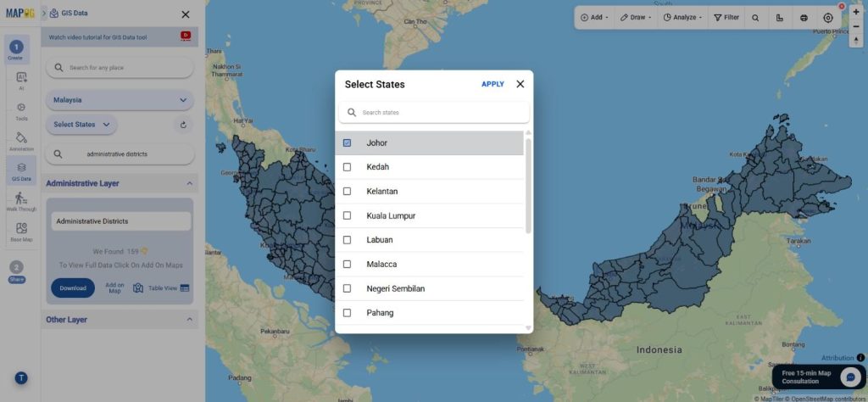Screen dimensions: 868x402
Task: Open Free 15-min Map Consultation chat
Action: click(x=818, y=377)
